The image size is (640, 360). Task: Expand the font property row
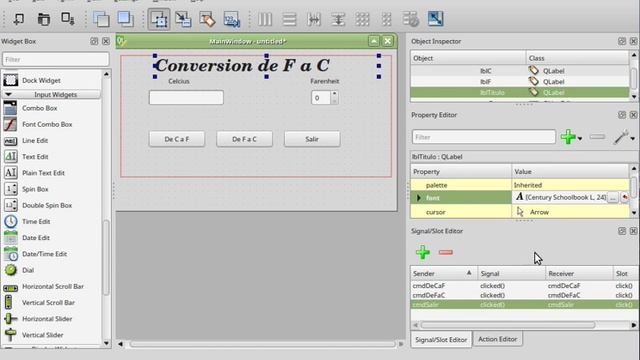(418, 198)
